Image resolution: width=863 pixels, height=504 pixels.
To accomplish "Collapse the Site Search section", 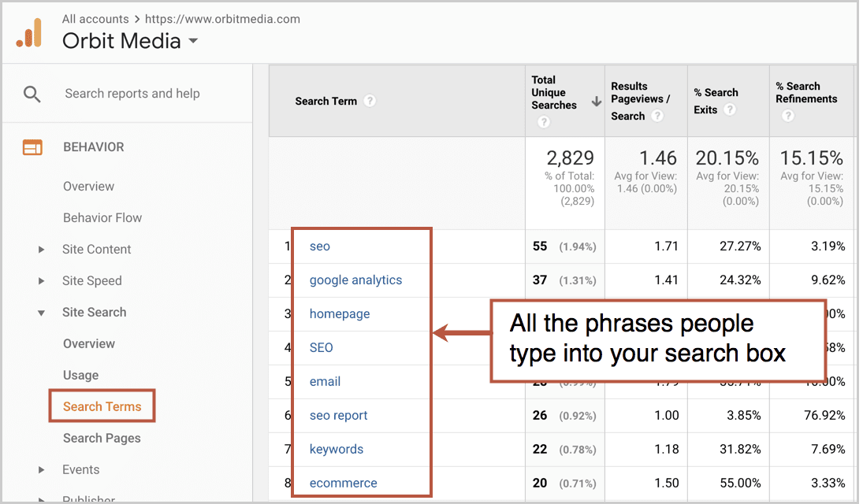I will 42,313.
